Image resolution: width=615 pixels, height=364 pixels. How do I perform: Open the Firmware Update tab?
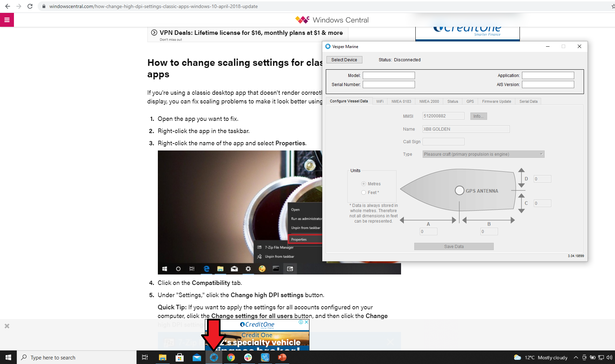(497, 101)
